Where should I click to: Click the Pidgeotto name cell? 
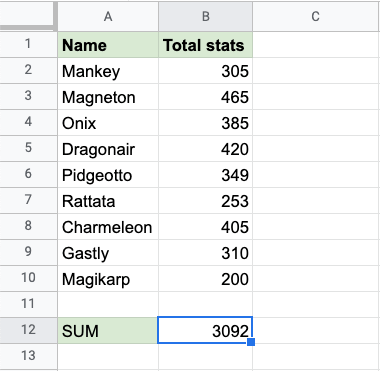tap(108, 175)
